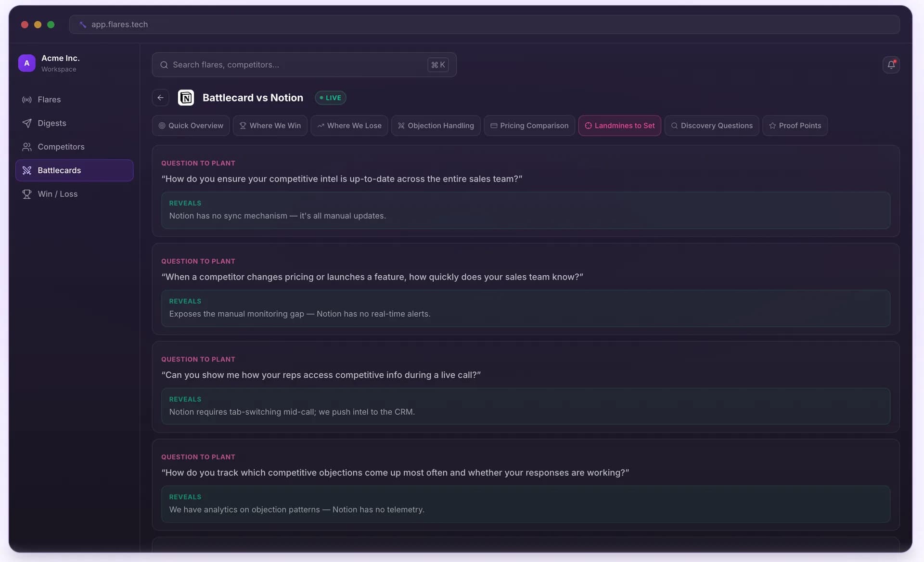Image resolution: width=924 pixels, height=562 pixels.
Task: Click the Proof Points star icon
Action: coord(772,126)
